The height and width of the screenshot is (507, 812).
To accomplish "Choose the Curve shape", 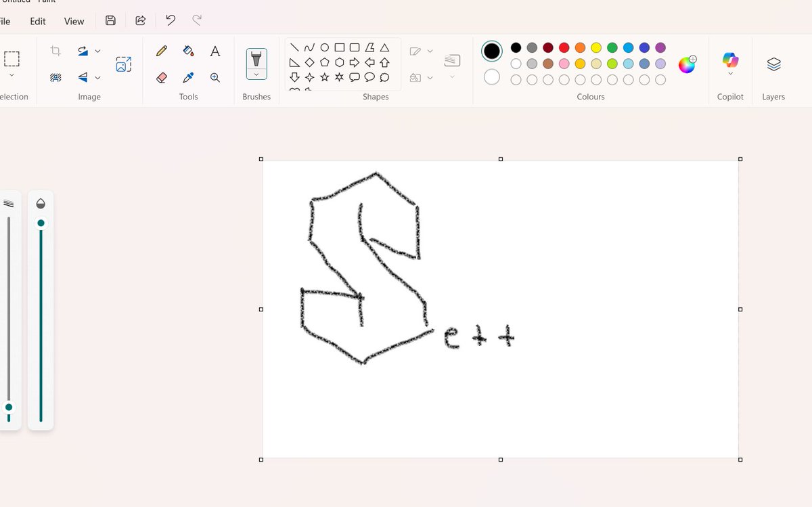I will pos(309,47).
